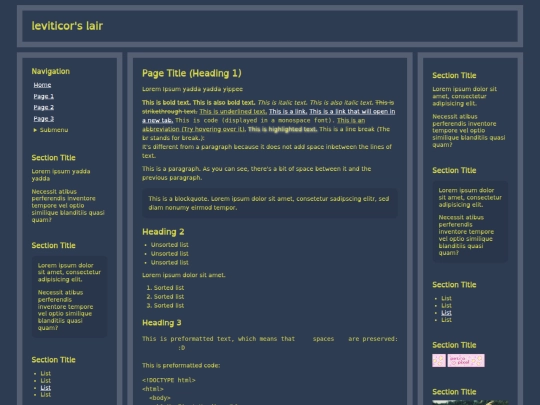The width and height of the screenshot is (540, 405).
Task: Click the '<!DOCTYPE html>' code line
Action: [x=169, y=380]
